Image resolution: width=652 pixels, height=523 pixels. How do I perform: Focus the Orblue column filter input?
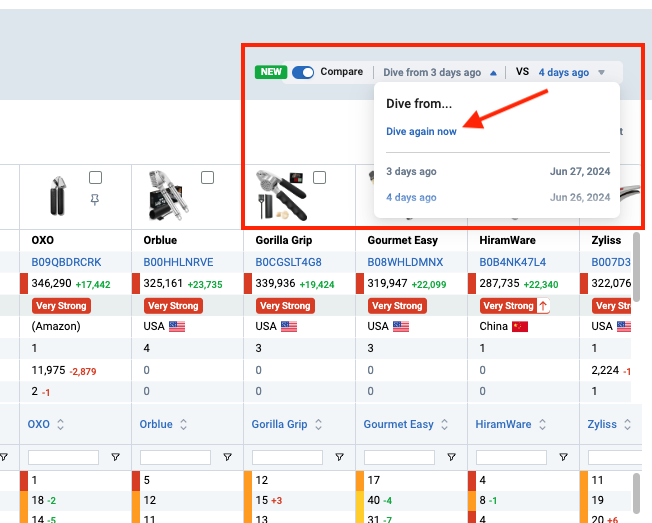[x=175, y=457]
